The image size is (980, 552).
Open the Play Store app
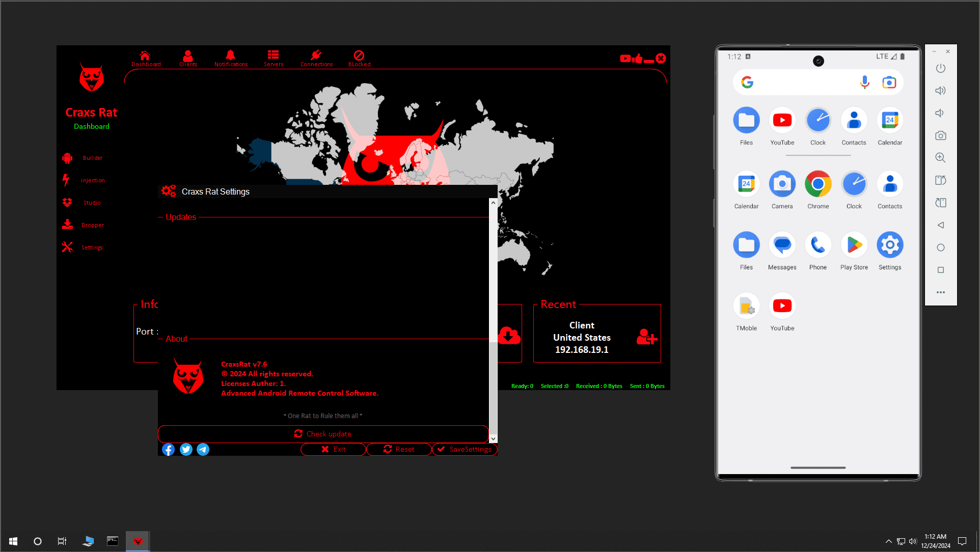pyautogui.click(x=854, y=251)
